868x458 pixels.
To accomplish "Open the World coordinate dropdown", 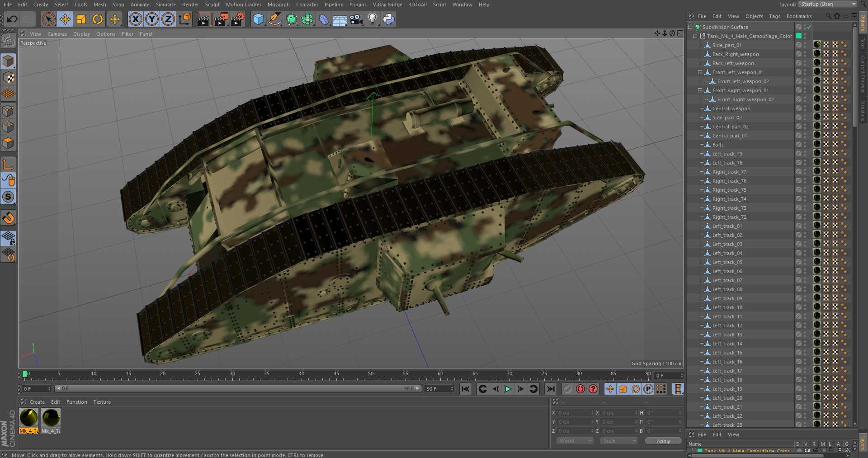I will click(x=575, y=441).
